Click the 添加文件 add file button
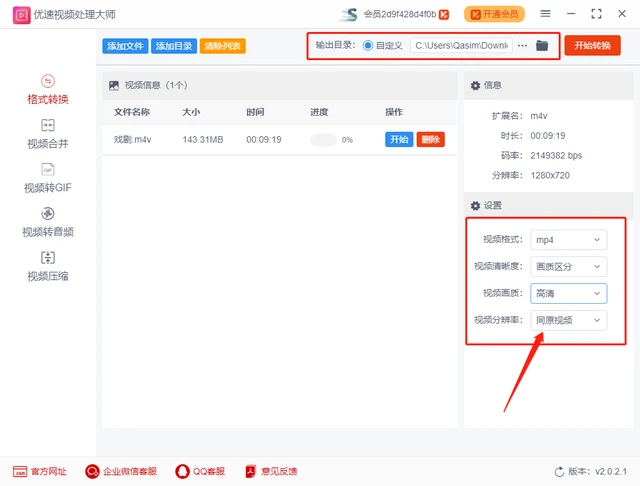The height and width of the screenshot is (486, 640). [x=124, y=46]
